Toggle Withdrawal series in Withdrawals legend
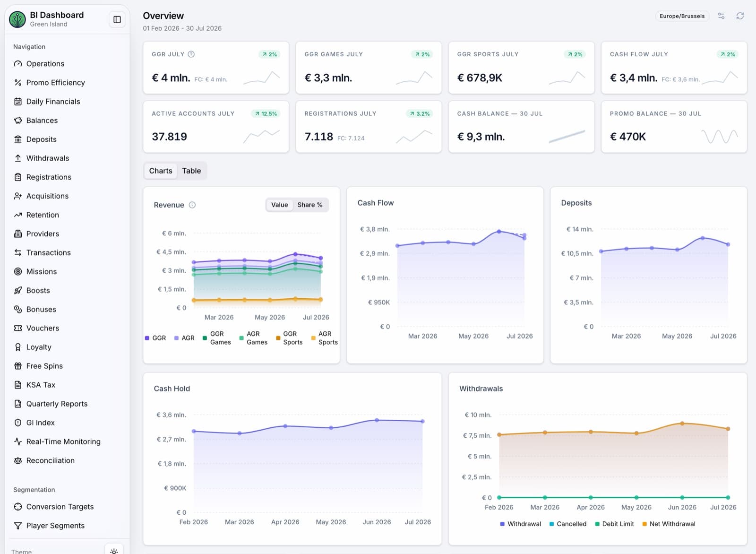This screenshot has height=554, width=756. point(520,524)
